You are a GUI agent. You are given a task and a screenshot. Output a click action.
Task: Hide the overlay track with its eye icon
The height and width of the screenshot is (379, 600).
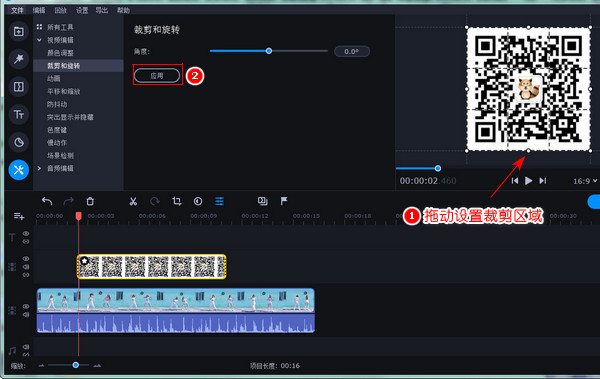click(26, 259)
